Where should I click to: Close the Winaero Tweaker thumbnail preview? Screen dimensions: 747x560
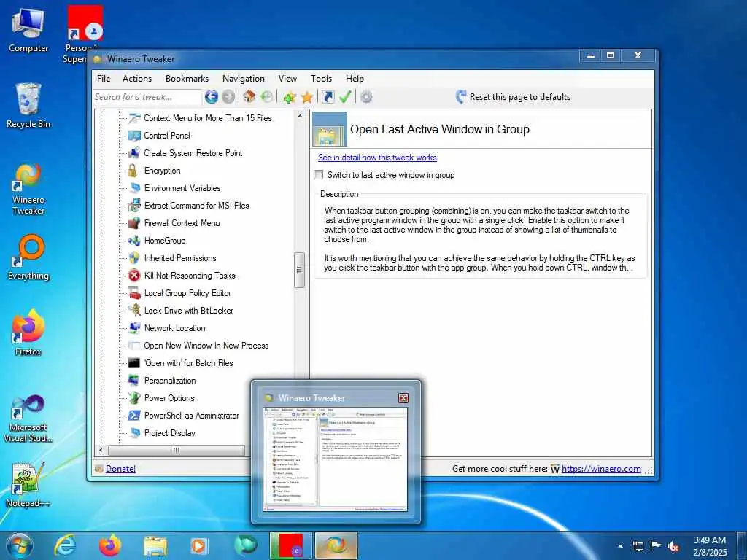403,398
